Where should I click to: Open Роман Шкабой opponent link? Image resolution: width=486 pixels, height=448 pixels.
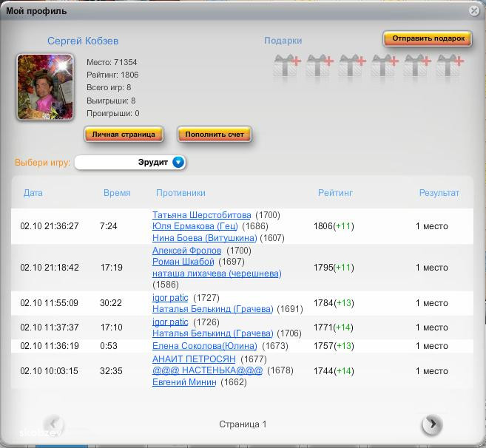pyautogui.click(x=183, y=262)
